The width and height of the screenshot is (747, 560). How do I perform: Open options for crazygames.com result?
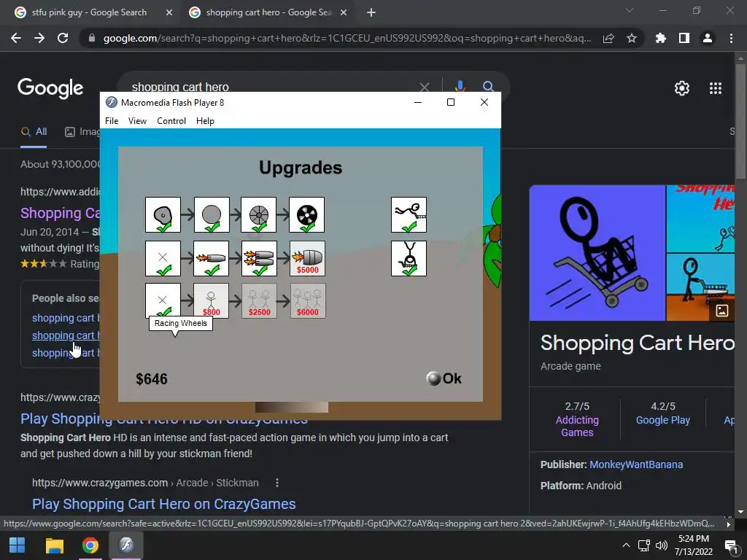pos(277,483)
